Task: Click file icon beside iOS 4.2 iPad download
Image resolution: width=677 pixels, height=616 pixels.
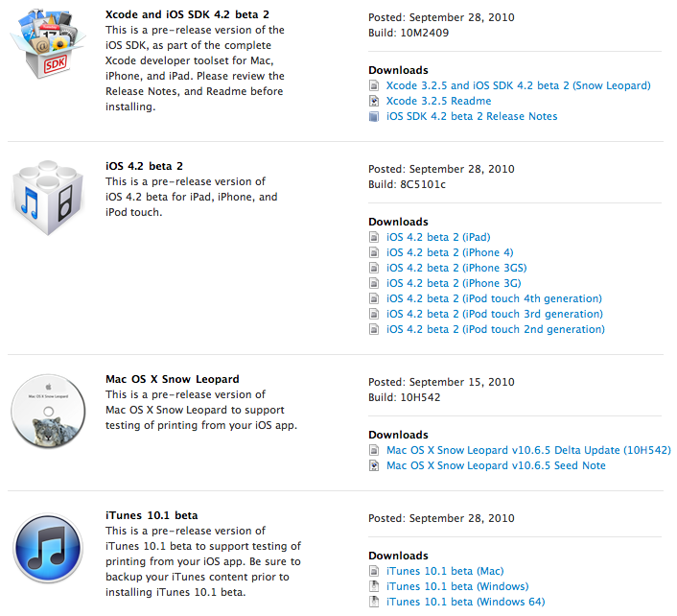Action: (374, 238)
